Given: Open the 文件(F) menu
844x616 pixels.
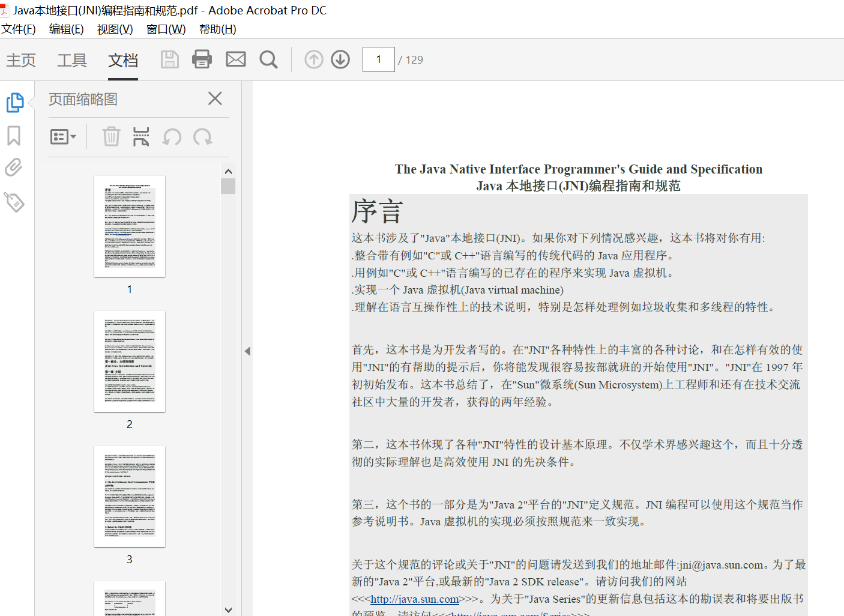Looking at the screenshot, I should [x=19, y=29].
